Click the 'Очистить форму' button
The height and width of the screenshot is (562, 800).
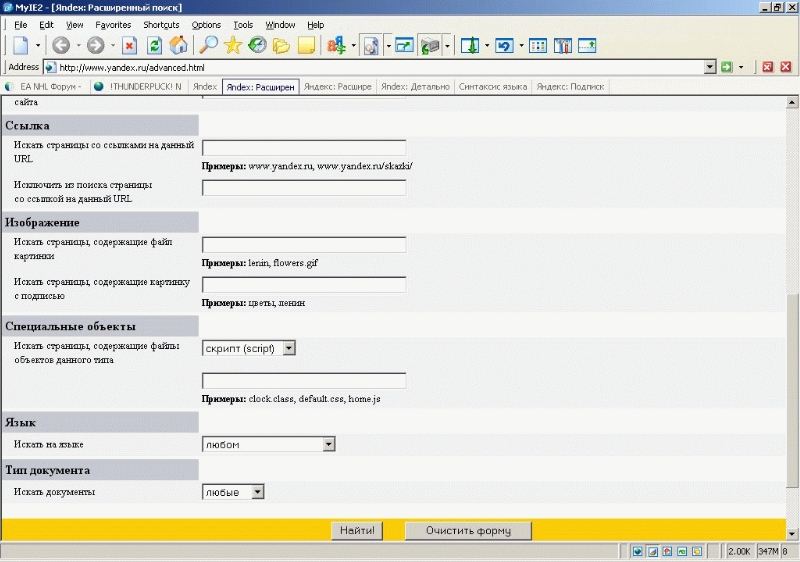[468, 530]
